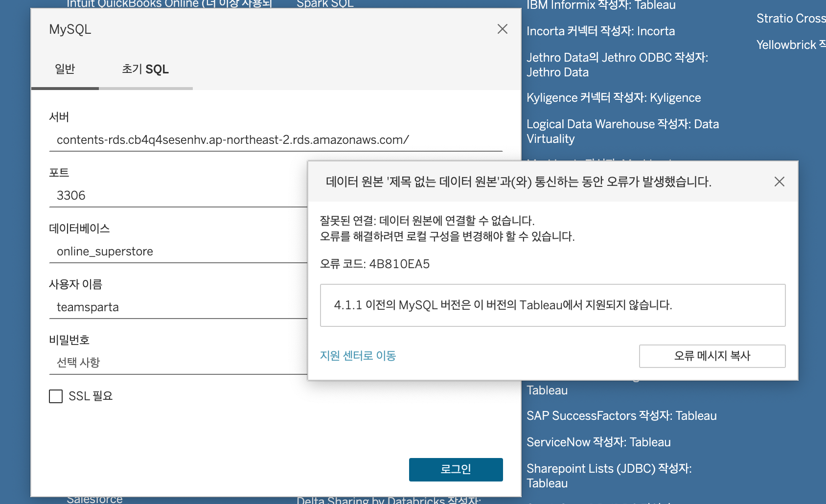The width and height of the screenshot is (826, 504).
Task: Select the Jethro ODBC connector
Action: click(x=618, y=65)
